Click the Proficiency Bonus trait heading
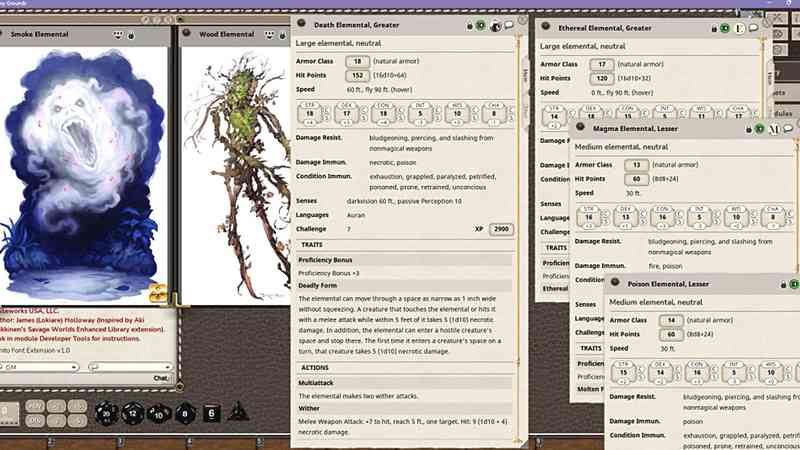 325,260
